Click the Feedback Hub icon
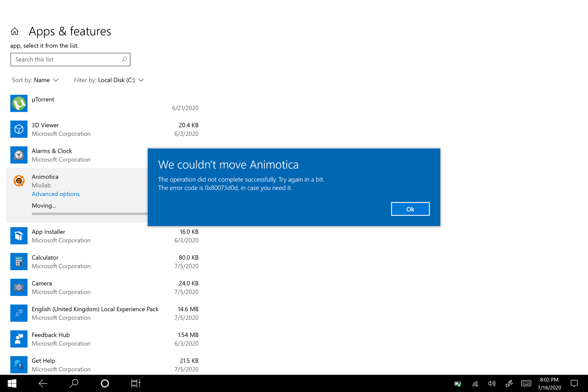588x392 pixels. (19, 339)
